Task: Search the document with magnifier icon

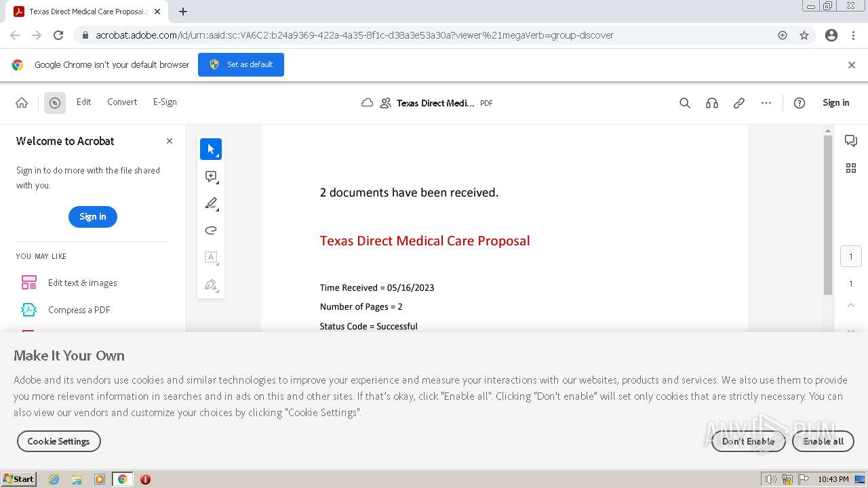Action: (x=685, y=103)
